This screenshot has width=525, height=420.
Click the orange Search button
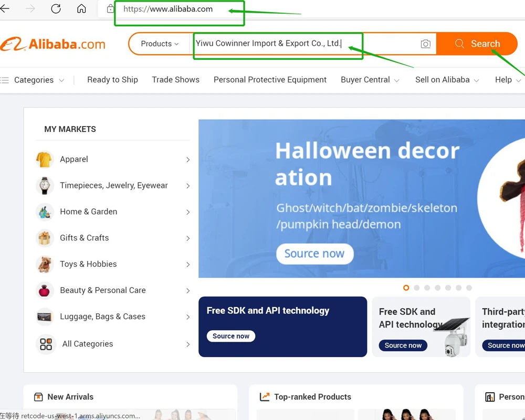(477, 44)
